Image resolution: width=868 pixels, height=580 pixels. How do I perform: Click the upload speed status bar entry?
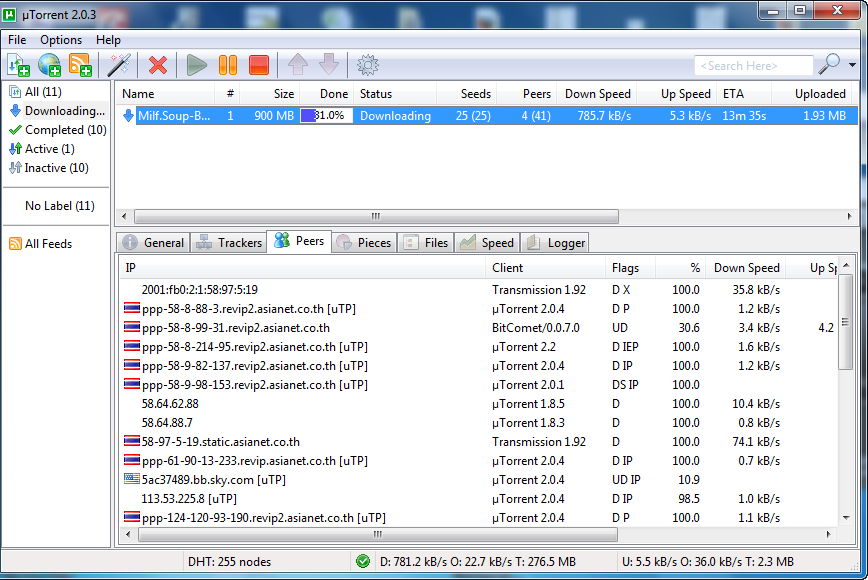click(708, 562)
